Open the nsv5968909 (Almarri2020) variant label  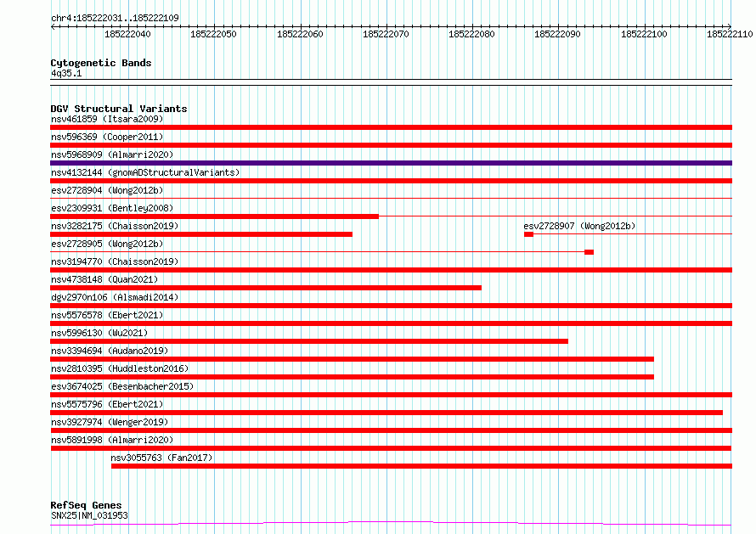(x=112, y=155)
